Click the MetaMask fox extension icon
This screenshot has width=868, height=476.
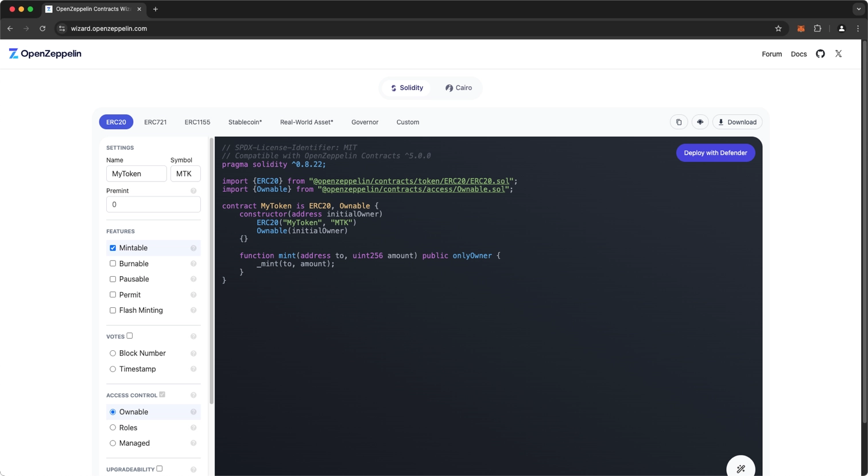(801, 29)
